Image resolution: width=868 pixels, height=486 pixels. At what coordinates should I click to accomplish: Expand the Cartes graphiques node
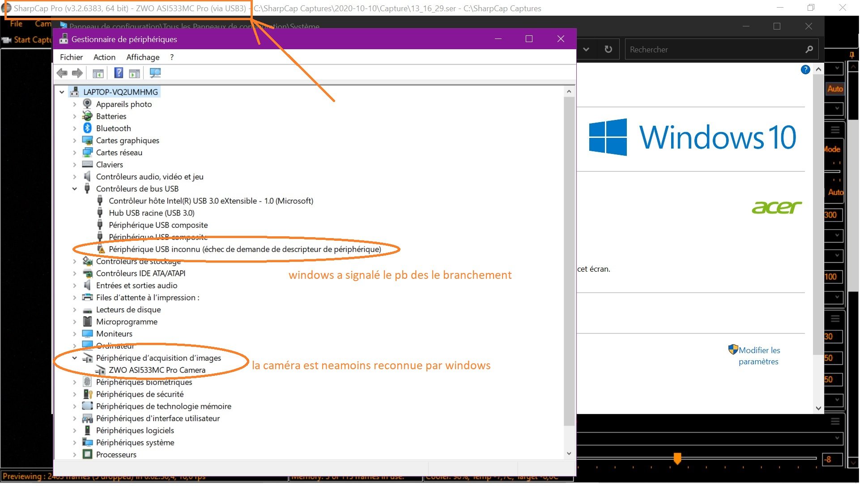(75, 140)
